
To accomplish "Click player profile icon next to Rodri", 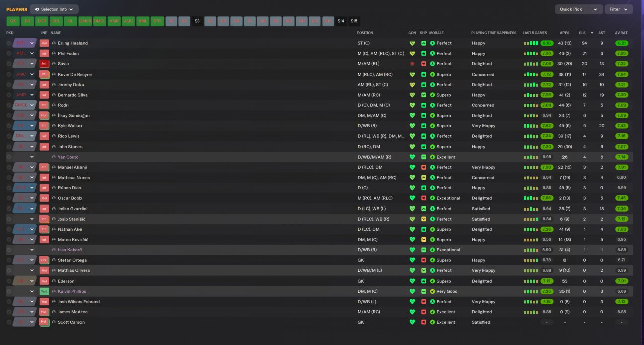I will (54, 105).
